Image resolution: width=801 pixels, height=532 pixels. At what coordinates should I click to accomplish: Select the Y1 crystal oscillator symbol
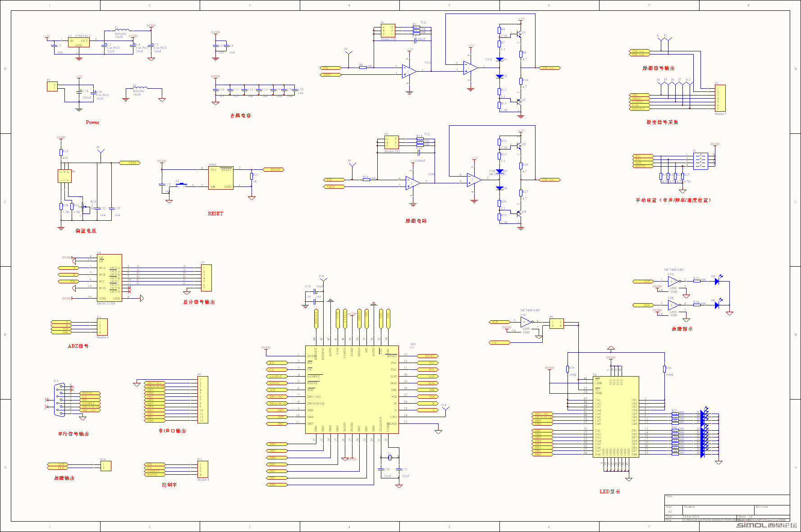390,458
